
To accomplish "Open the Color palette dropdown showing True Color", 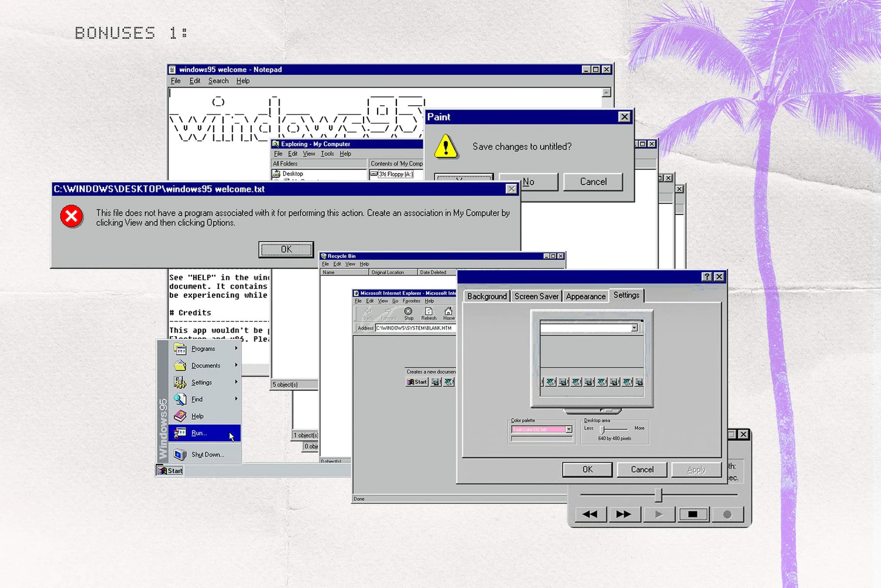I will tap(568, 429).
